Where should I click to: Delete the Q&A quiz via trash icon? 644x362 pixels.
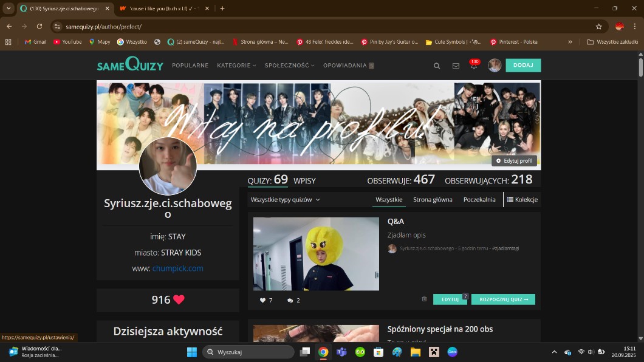(x=424, y=299)
